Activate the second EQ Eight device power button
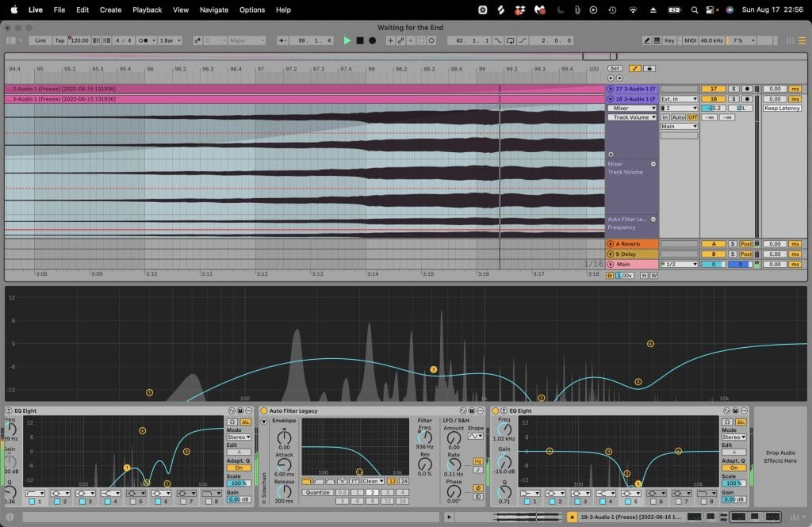This screenshot has height=527, width=812. tap(496, 411)
